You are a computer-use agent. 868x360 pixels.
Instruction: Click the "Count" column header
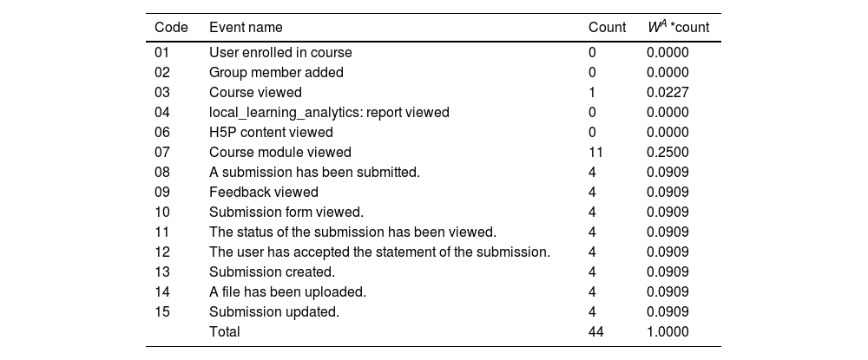(x=607, y=27)
